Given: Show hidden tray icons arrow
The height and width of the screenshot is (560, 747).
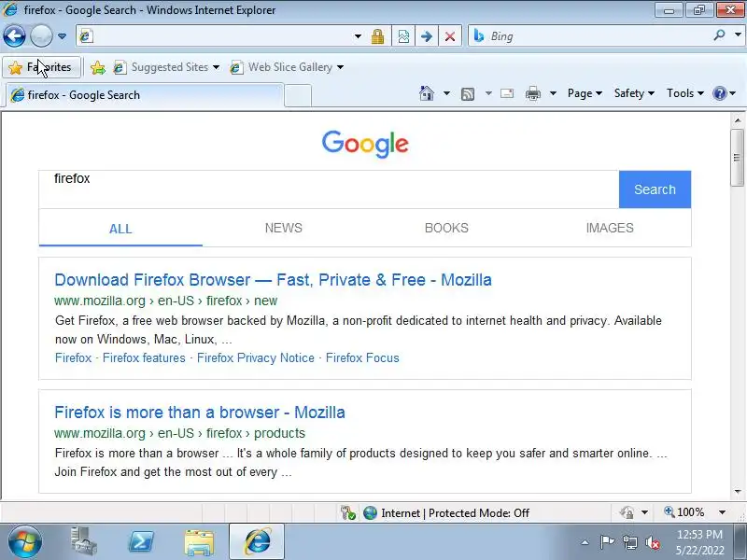Looking at the screenshot, I should pos(585,542).
